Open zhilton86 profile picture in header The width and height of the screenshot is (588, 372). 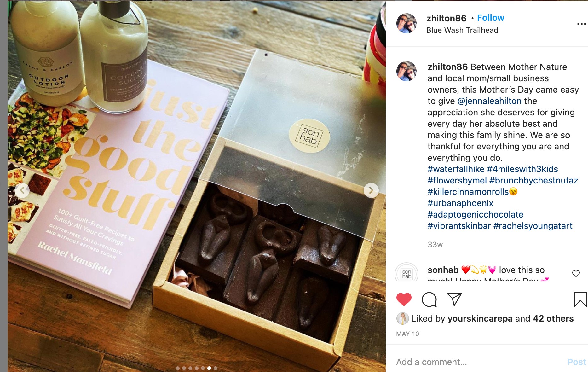click(406, 23)
